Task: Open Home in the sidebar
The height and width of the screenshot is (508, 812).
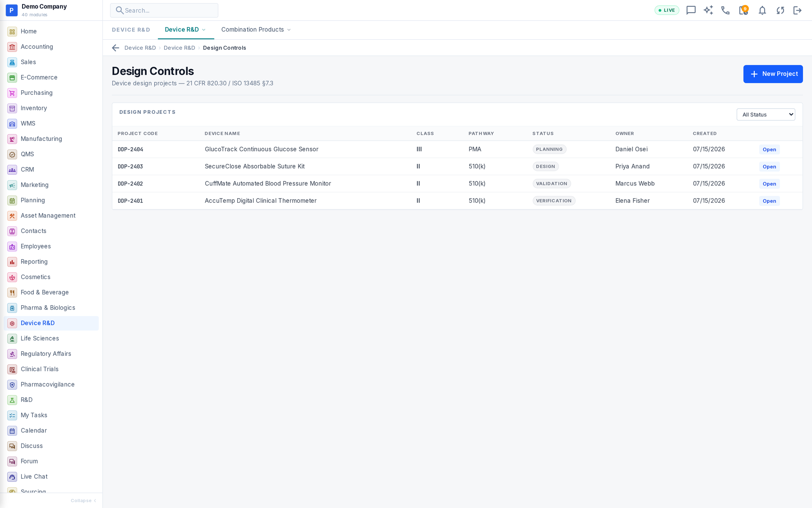Action: [x=51, y=32]
